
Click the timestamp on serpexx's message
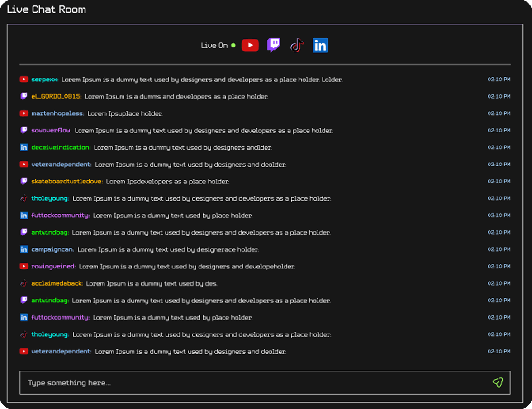[499, 80]
